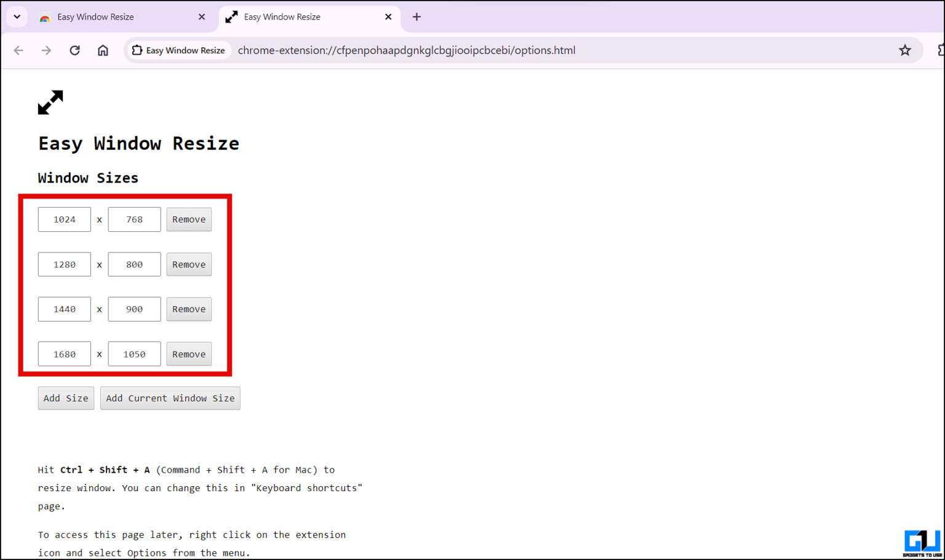Click Add Current Window Size button
945x560 pixels.
(170, 398)
